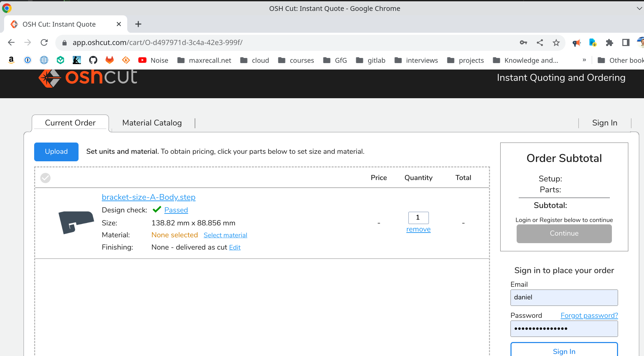Click the Email input field
The height and width of the screenshot is (356, 644).
coord(564,297)
